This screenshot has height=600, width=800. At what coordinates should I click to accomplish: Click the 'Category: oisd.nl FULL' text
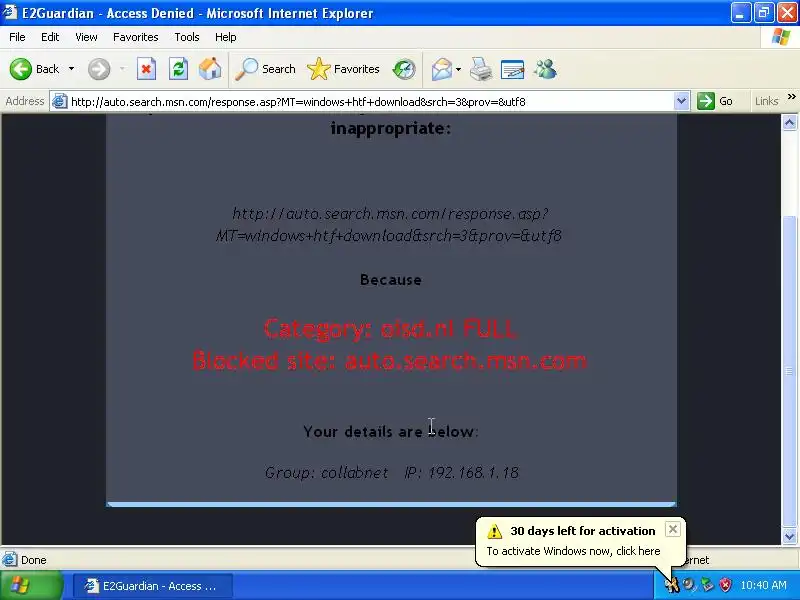(391, 329)
